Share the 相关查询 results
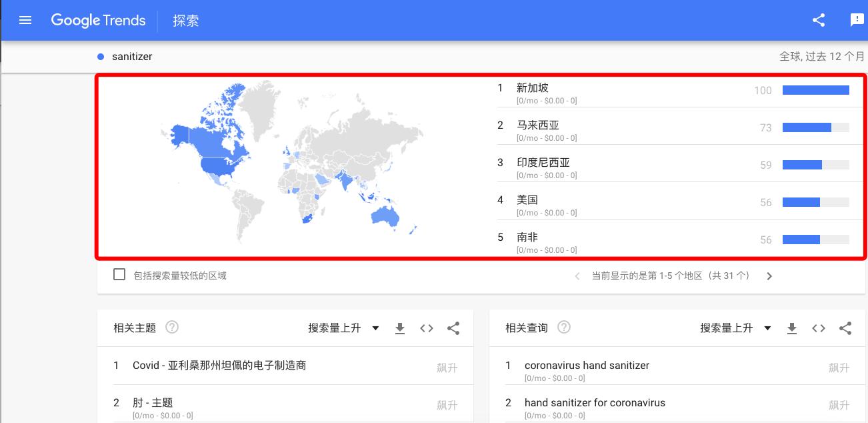The width and height of the screenshot is (868, 423). [x=845, y=328]
